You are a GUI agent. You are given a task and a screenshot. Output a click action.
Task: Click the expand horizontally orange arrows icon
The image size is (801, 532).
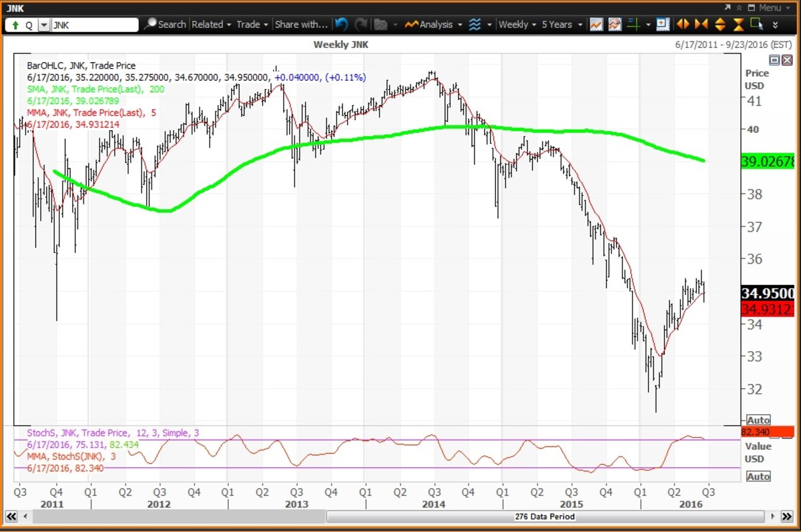coord(682,25)
